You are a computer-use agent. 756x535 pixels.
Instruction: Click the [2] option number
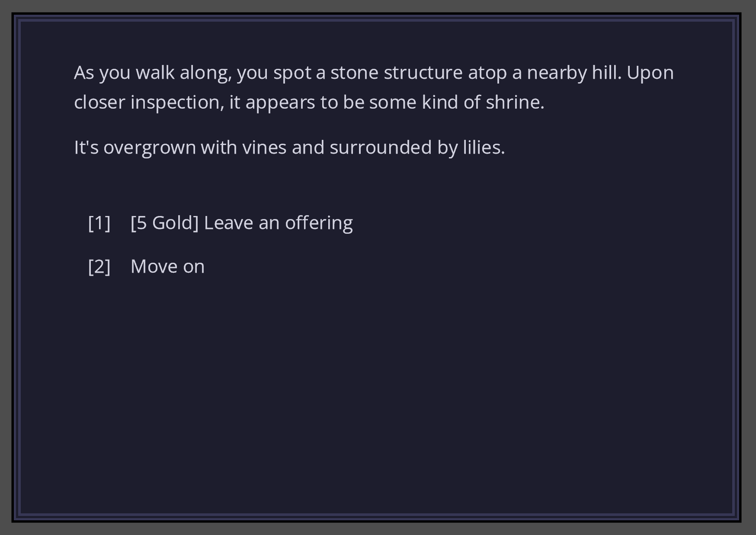99,266
